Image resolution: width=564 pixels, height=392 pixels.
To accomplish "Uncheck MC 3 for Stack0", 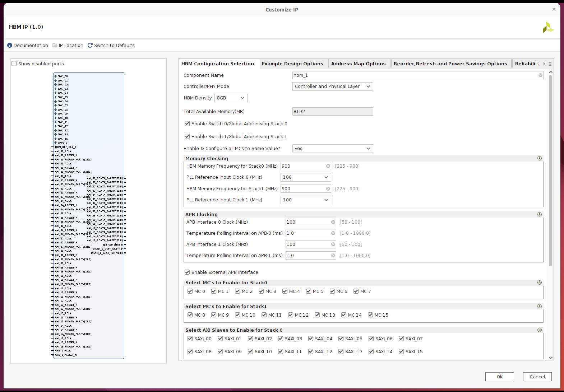I will [261, 291].
